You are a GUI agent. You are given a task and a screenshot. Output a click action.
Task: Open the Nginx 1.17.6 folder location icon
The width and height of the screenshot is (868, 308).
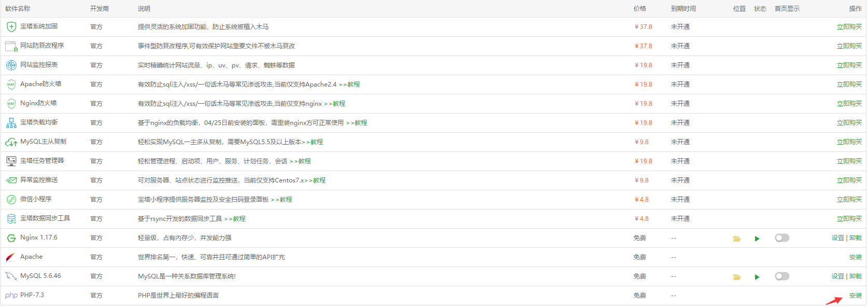coord(736,239)
